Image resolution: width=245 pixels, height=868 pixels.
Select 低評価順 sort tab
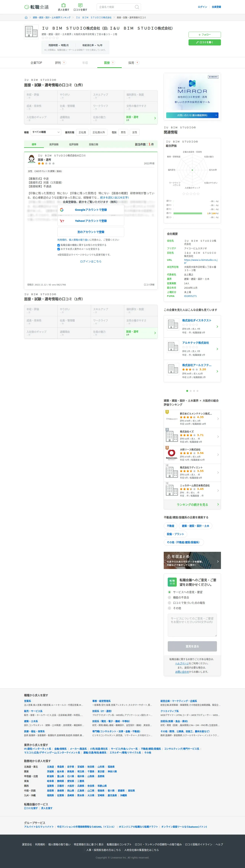coord(74,145)
